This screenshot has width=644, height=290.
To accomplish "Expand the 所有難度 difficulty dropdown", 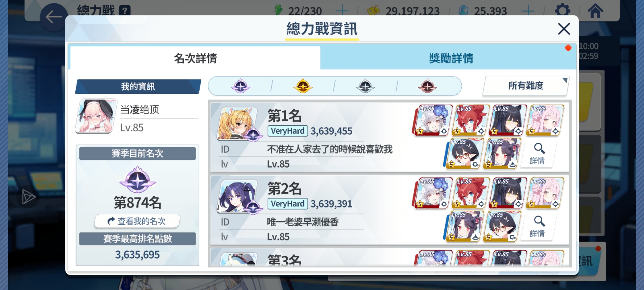I will (x=526, y=86).
